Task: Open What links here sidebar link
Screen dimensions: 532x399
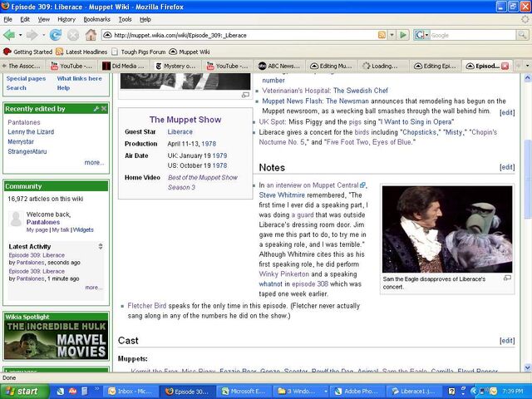Action: point(80,78)
